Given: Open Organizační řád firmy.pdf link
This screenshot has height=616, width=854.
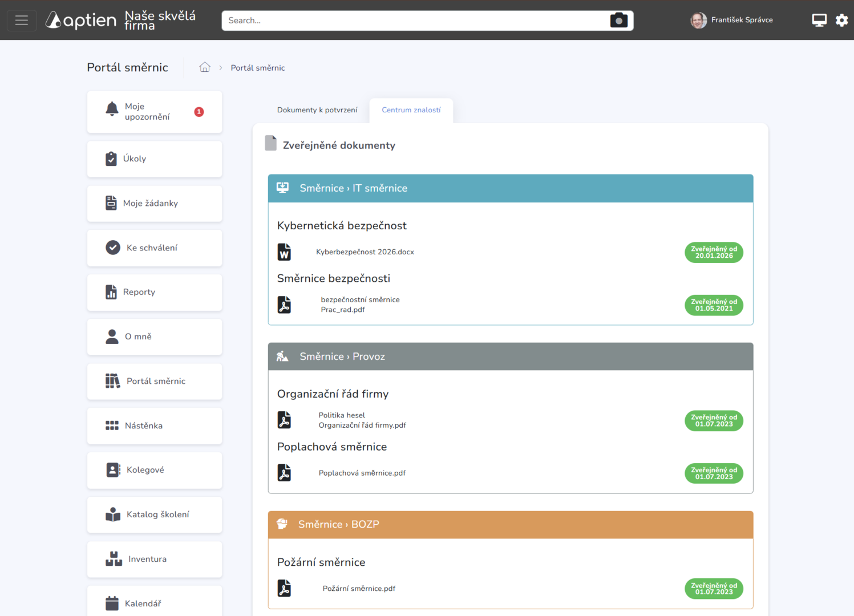Looking at the screenshot, I should tap(362, 425).
